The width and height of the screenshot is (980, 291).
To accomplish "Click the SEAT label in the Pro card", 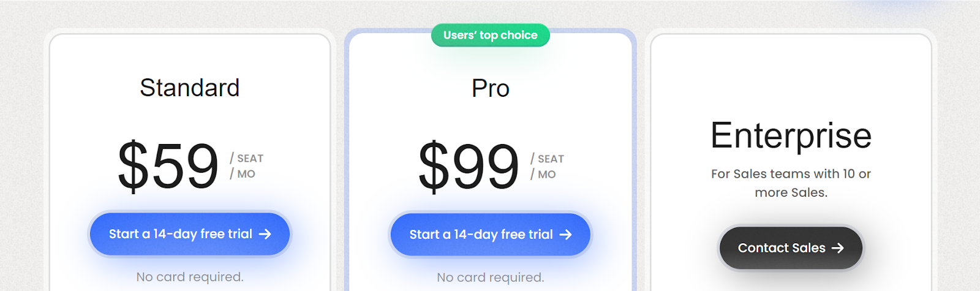I will [x=551, y=159].
